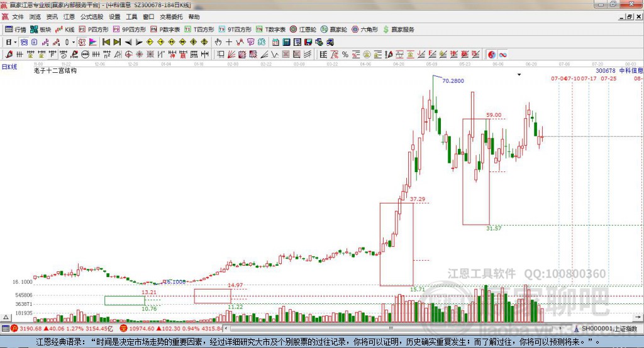Open the P四方形 square tool
This screenshot has height=348, width=644.
pos(93,29)
